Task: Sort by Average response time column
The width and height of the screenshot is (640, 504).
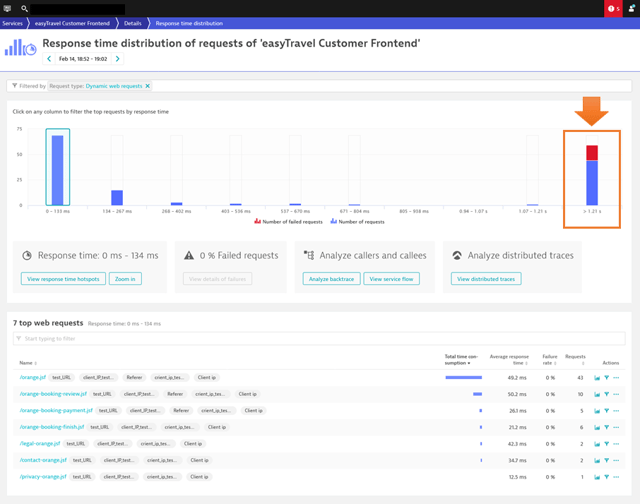Action: [509, 360]
